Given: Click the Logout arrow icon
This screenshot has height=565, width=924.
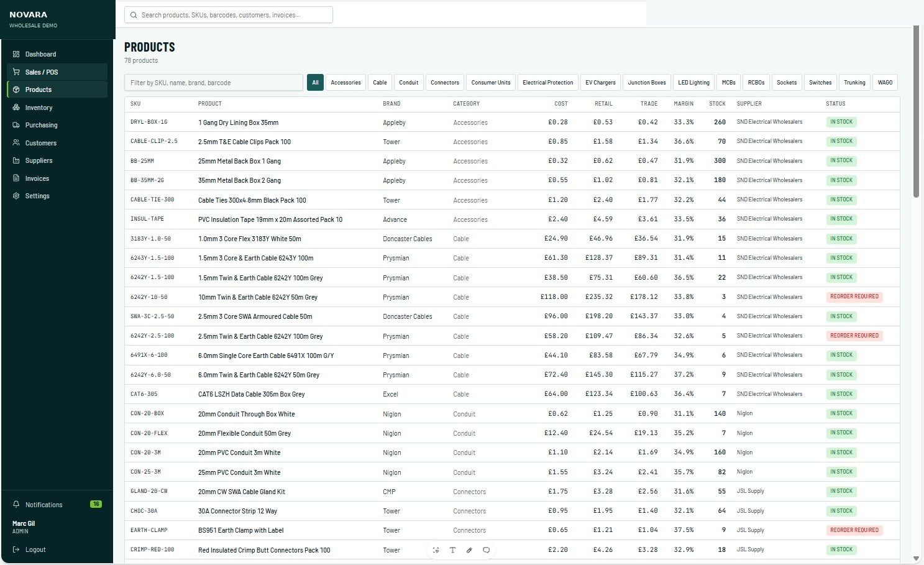Looking at the screenshot, I should pyautogui.click(x=16, y=549).
